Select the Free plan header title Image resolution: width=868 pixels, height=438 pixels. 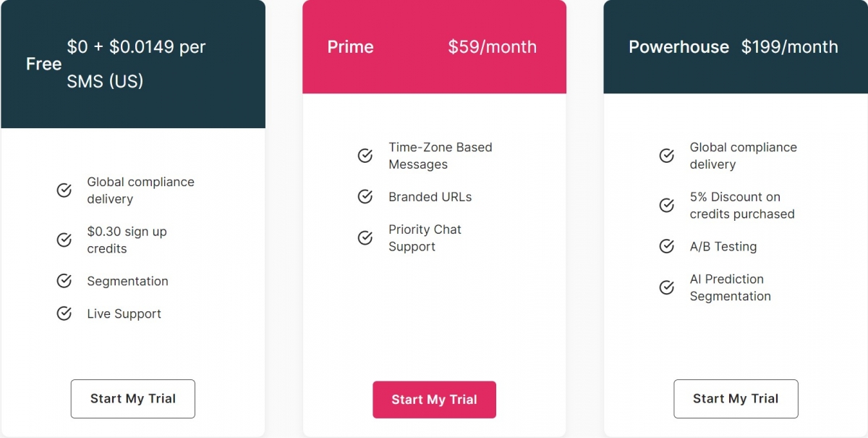tap(43, 64)
